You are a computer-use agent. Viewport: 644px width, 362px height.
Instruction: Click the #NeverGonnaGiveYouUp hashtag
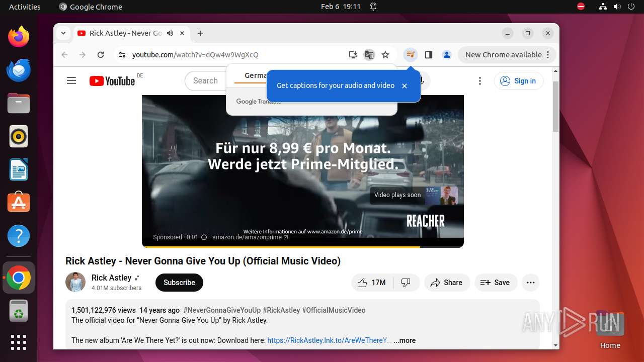[x=222, y=310]
